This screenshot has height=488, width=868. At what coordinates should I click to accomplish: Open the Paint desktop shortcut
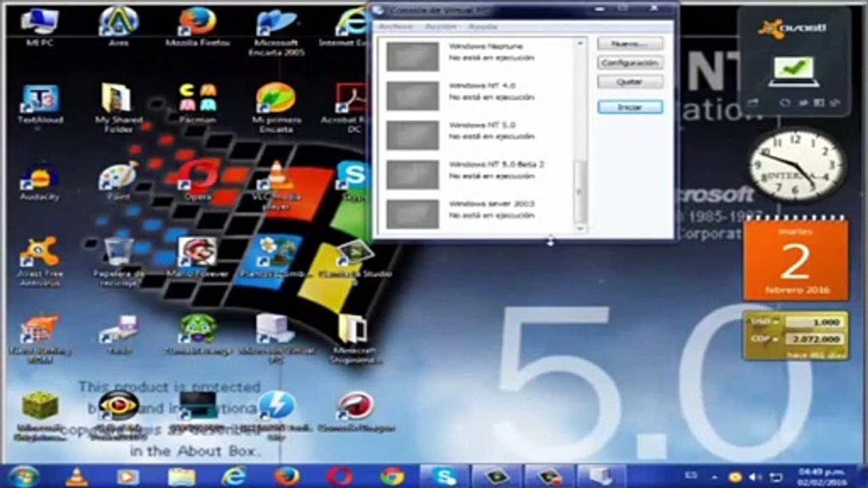coord(119,182)
